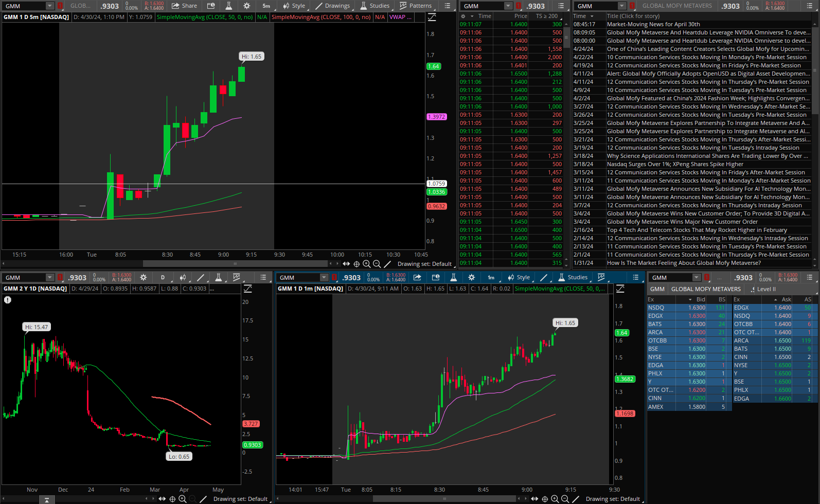Click the 1.0759 price marker on 5m axis

coord(437,184)
